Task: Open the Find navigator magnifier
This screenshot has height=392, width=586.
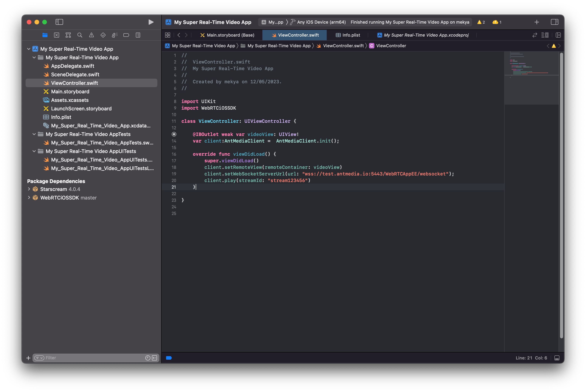Action: [80, 35]
